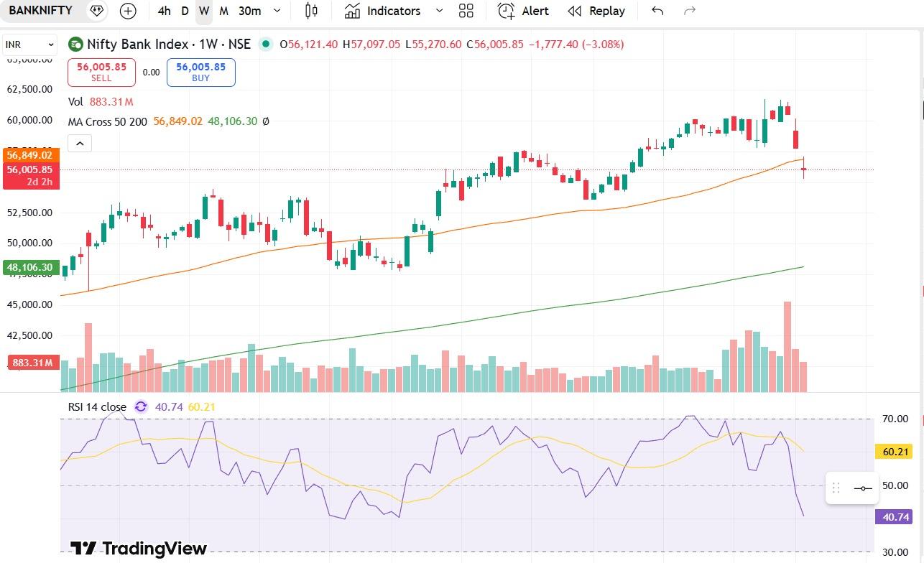The image size is (924, 563).
Task: Click the green market status dot
Action: point(266,45)
